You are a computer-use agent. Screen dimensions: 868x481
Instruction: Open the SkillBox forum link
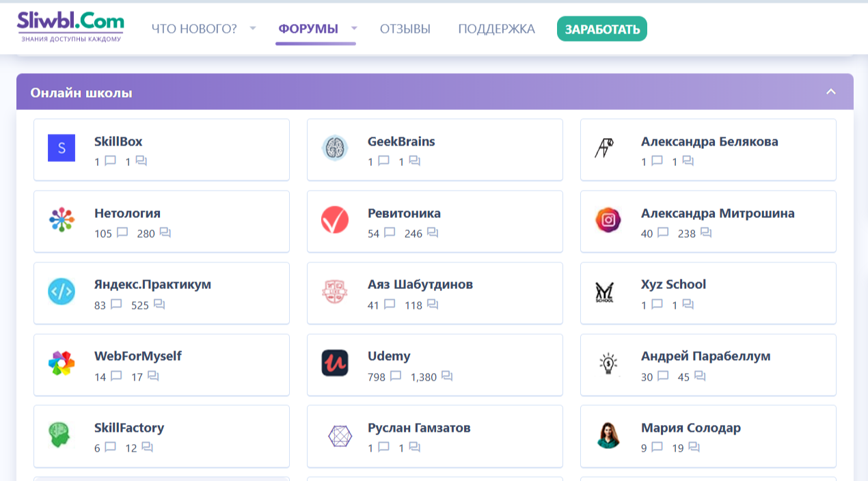pos(118,141)
